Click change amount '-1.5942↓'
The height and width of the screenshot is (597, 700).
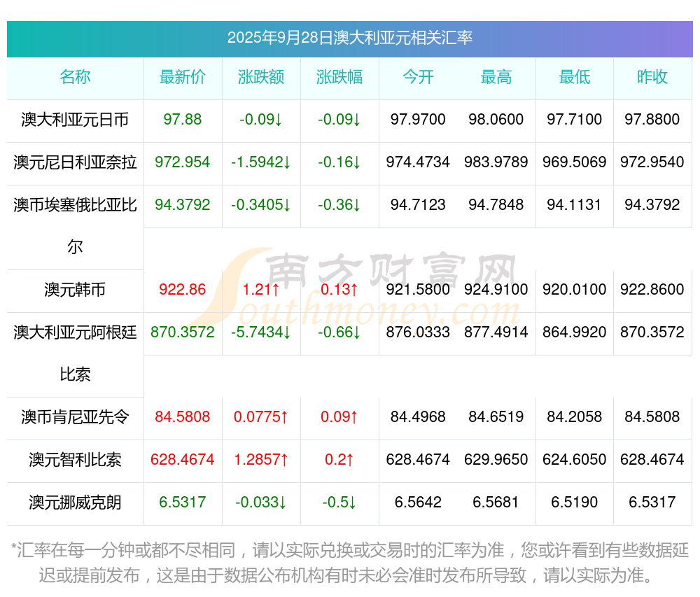tap(261, 162)
